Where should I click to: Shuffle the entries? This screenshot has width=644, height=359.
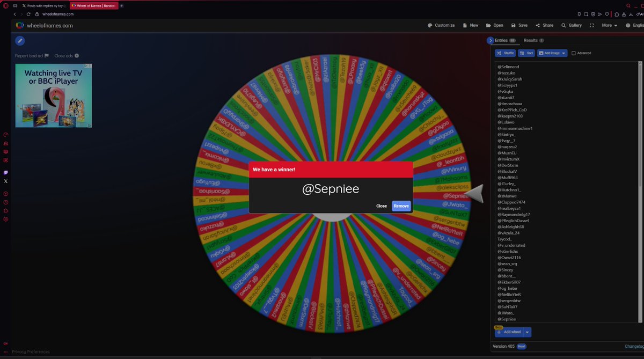[505, 53]
